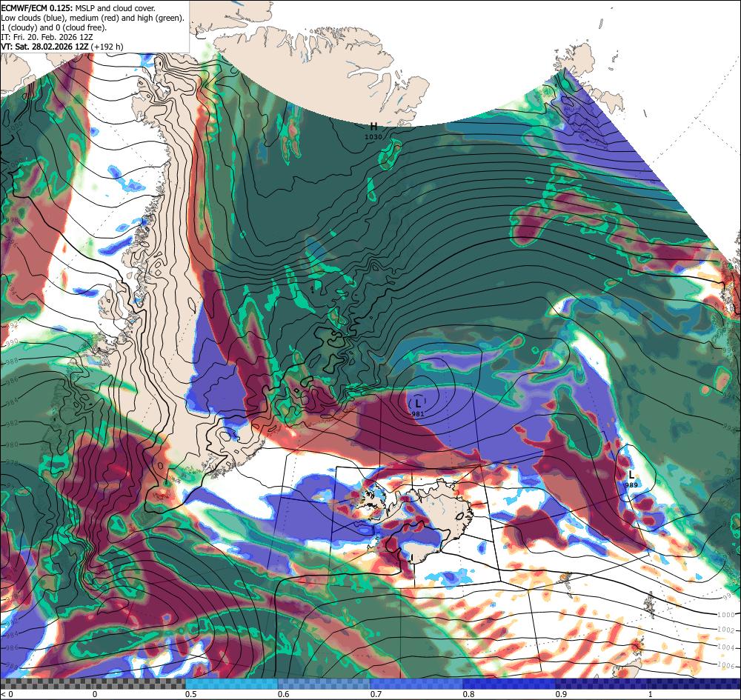
Task: Click the 'ECMWF/ECM 0.125: MSLP and cloud cover.' title
Action: (78, 8)
